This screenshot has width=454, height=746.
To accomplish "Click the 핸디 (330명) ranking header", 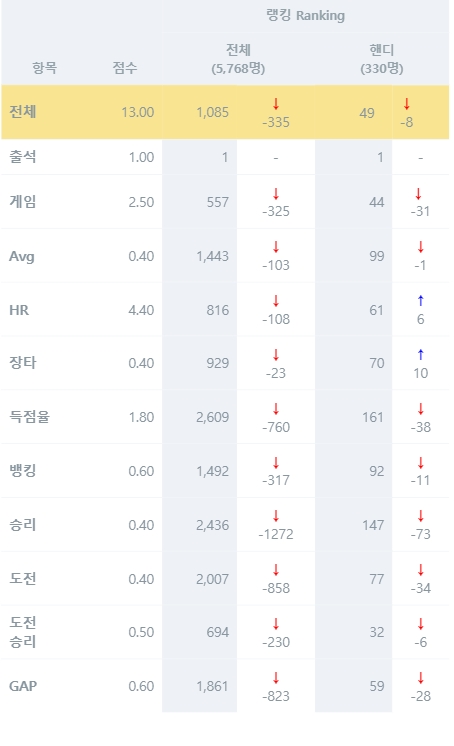I will pos(382,59).
